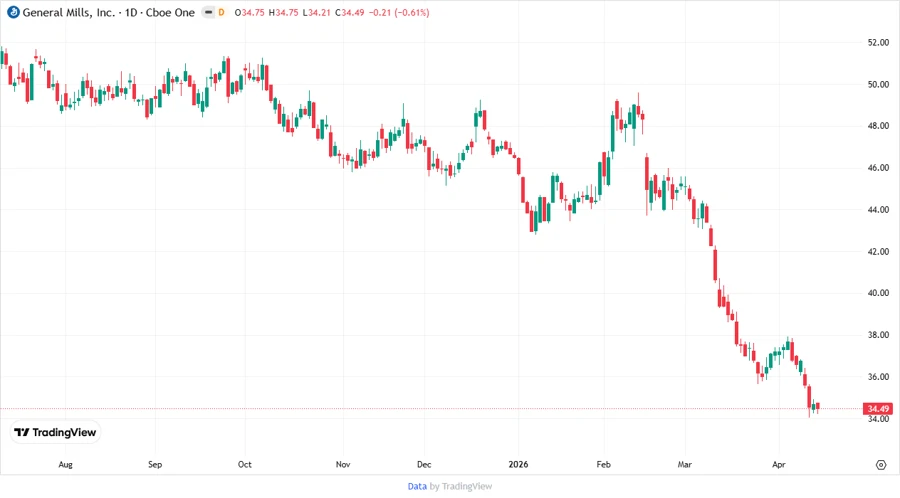Click the 48.00 price axis label
This screenshot has height=498, width=900.
(878, 126)
